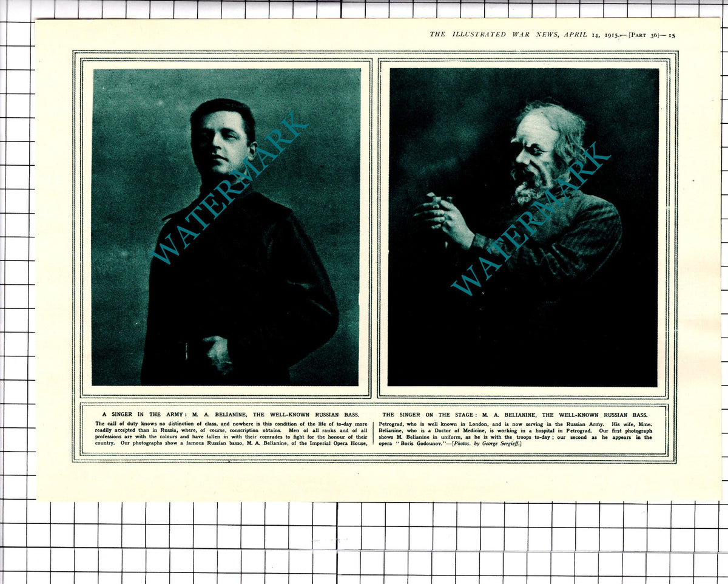Viewport: 728px width, 584px height.
Task: Click the line starting 'professions are with the colours'
Action: 231,437
